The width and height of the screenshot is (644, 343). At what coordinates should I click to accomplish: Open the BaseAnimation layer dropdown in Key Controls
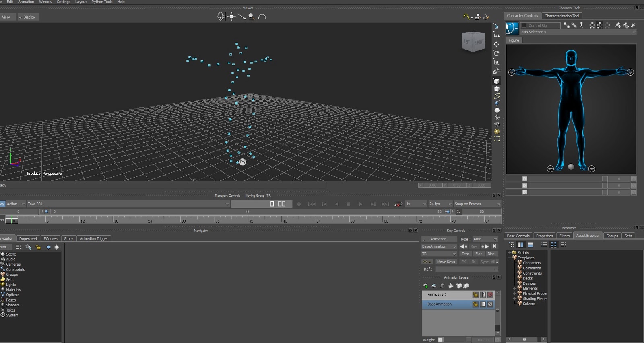439,246
